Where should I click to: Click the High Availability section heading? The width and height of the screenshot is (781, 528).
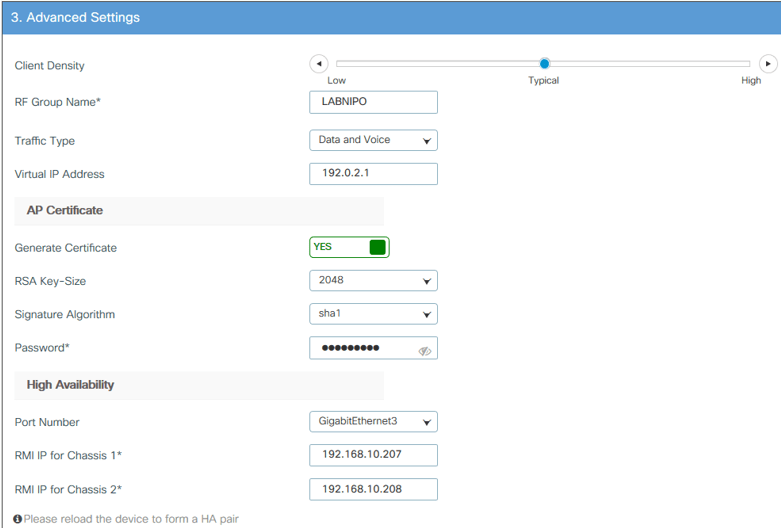70,385
